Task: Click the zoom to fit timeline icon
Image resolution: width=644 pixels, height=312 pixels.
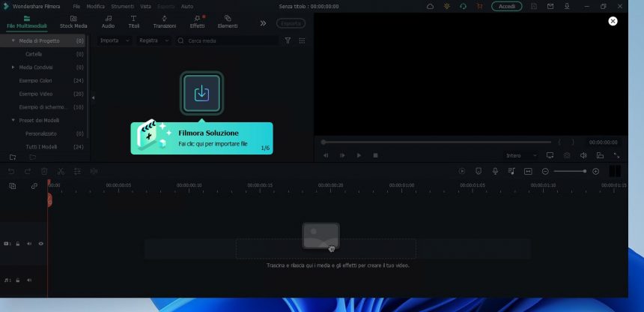Action: [x=528, y=171]
